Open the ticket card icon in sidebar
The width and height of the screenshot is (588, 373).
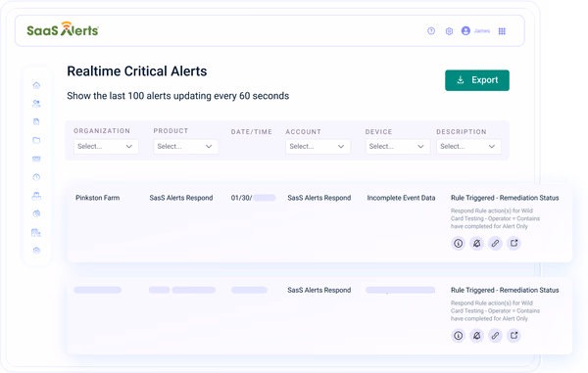click(36, 159)
